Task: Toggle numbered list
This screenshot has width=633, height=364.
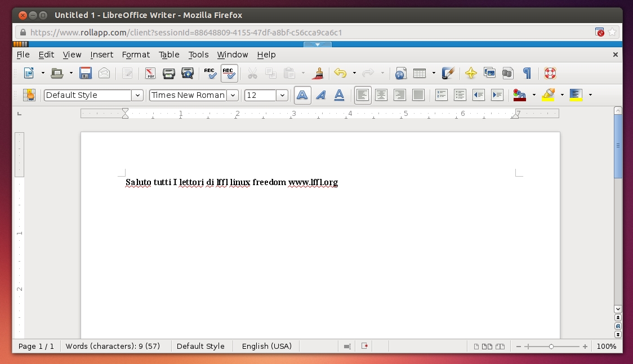Action: (442, 95)
